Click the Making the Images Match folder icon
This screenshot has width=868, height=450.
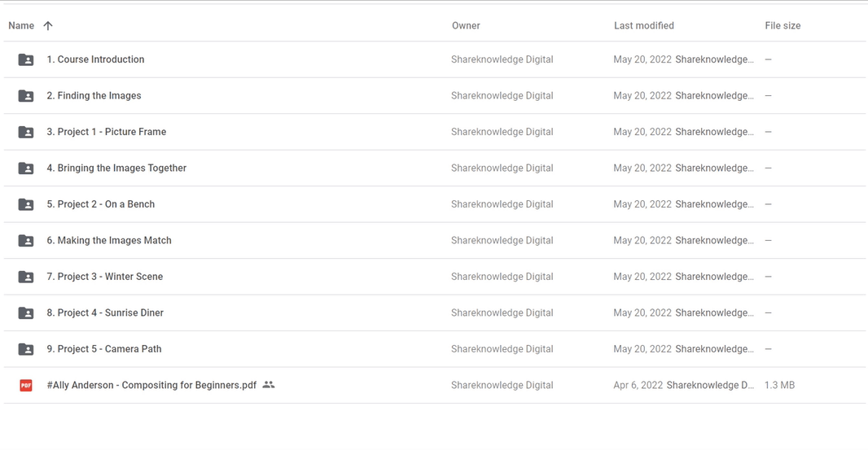click(x=26, y=241)
